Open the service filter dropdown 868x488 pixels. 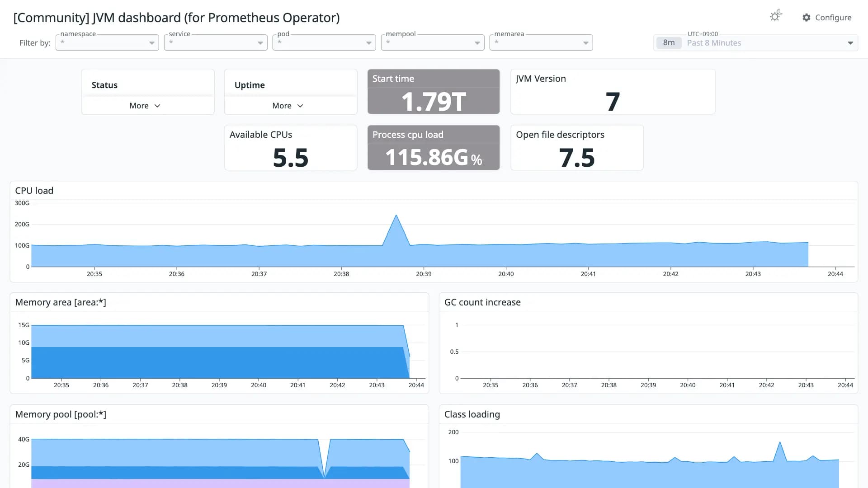(216, 42)
